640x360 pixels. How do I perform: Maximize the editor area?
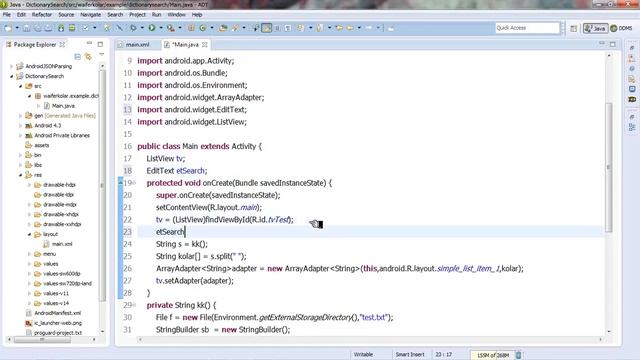[x=612, y=44]
